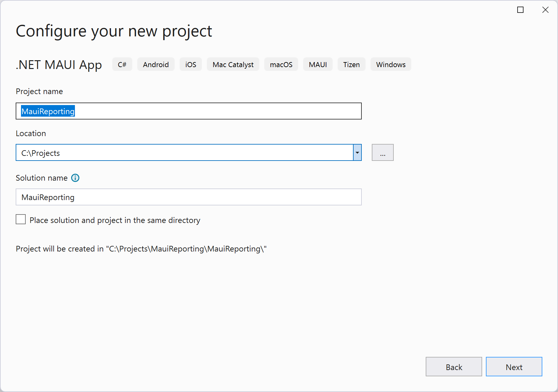558x392 pixels.
Task: Click the Windows platform tag
Action: pyautogui.click(x=391, y=65)
